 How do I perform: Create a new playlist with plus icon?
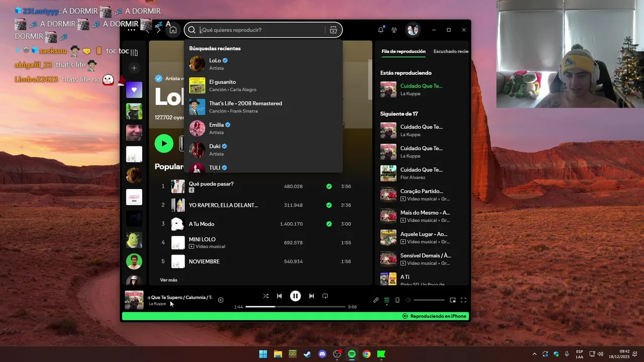[134, 68]
